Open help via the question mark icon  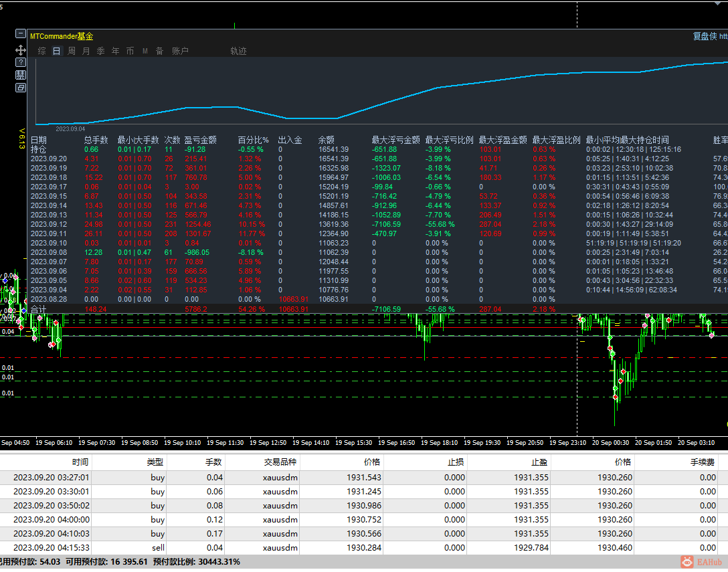[x=20, y=62]
